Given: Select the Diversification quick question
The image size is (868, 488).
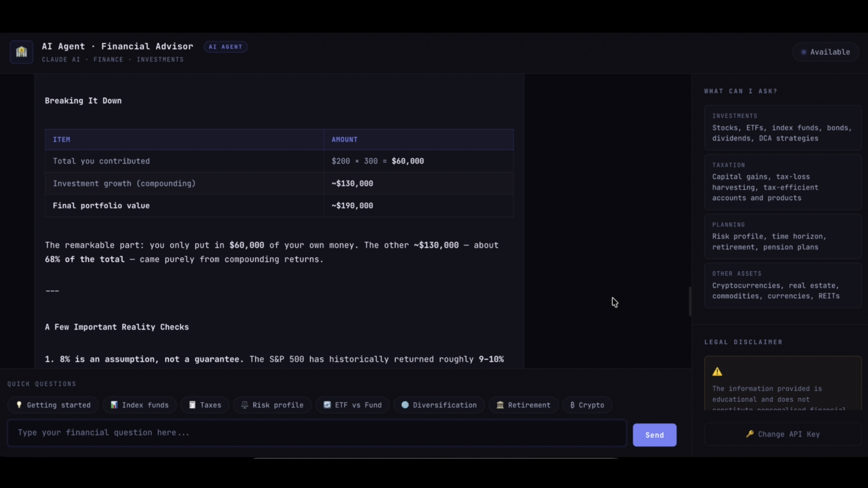Looking at the screenshot, I should coord(439,405).
